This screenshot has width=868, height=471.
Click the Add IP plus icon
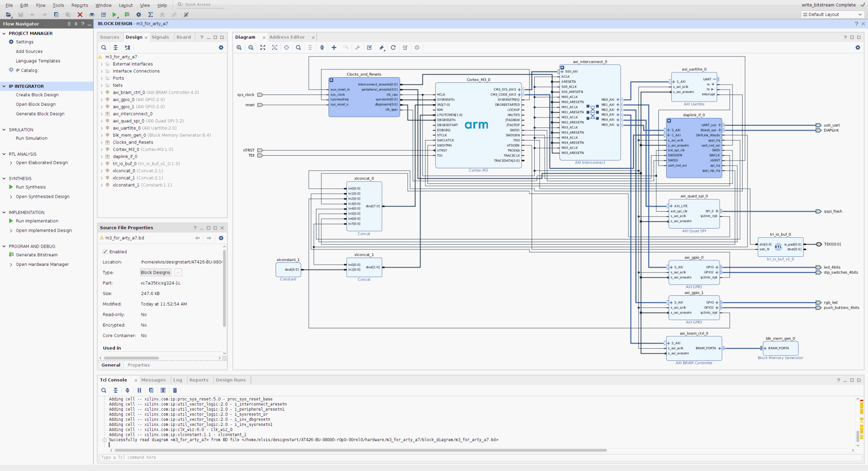click(x=334, y=48)
